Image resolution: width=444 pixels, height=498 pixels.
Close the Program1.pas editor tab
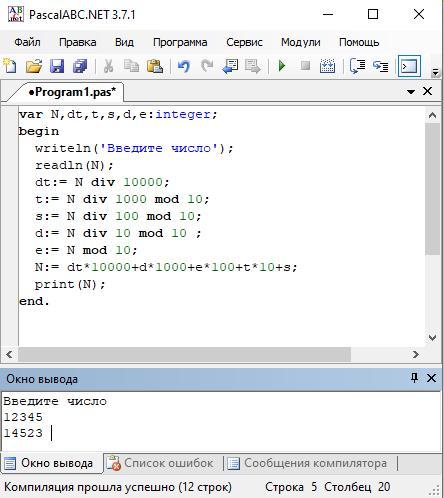[427, 91]
